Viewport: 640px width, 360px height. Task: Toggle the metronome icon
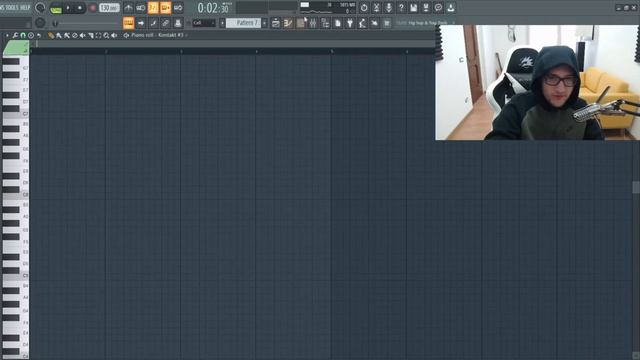pyautogui.click(x=128, y=8)
